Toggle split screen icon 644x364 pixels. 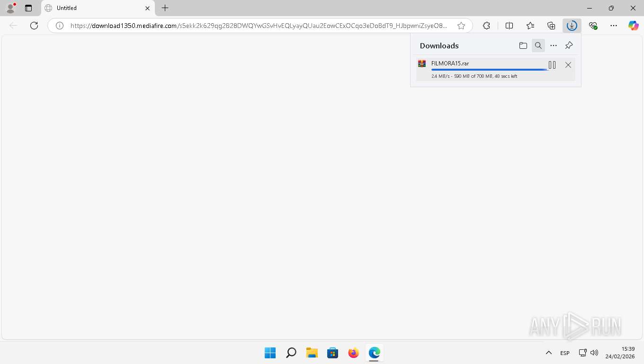510,26
